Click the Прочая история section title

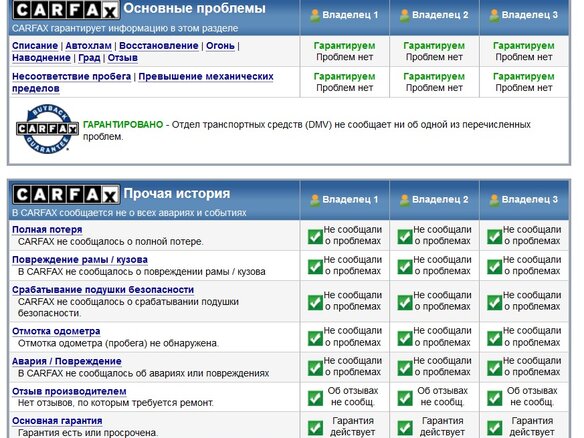177,194
